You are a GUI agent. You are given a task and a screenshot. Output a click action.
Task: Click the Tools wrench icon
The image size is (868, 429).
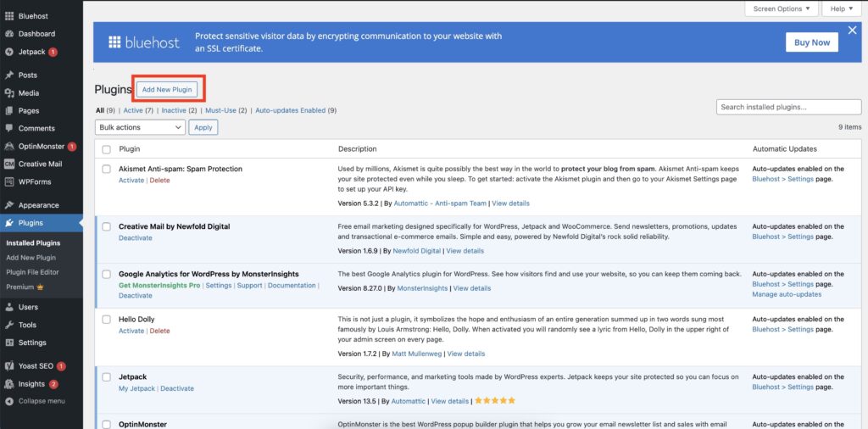coord(8,325)
